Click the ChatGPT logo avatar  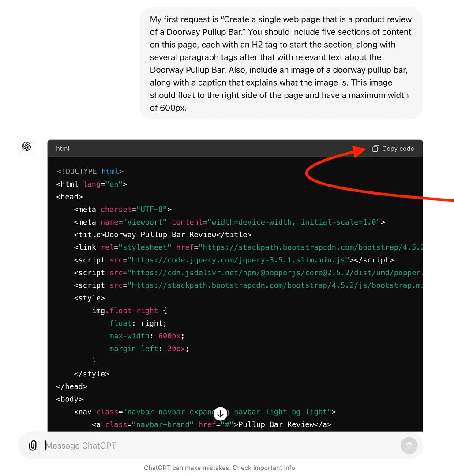(26, 146)
